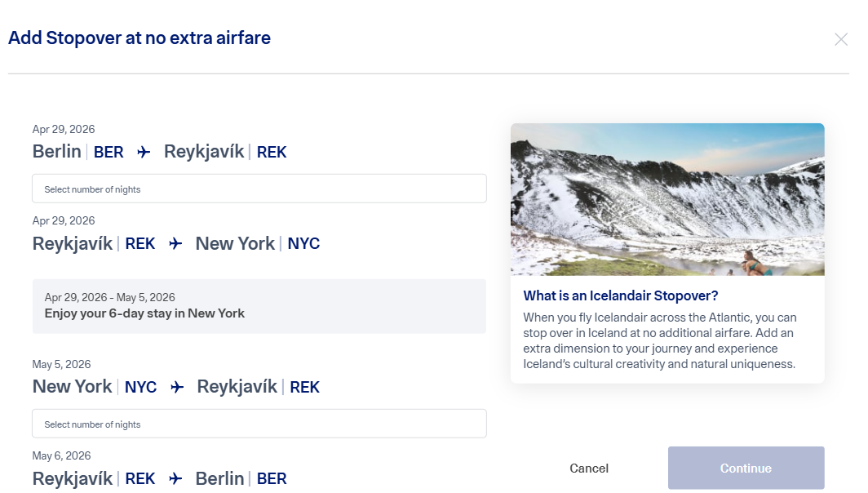
Task: Click the Add Stopover at no extra airfare title
Action: pyautogui.click(x=139, y=38)
